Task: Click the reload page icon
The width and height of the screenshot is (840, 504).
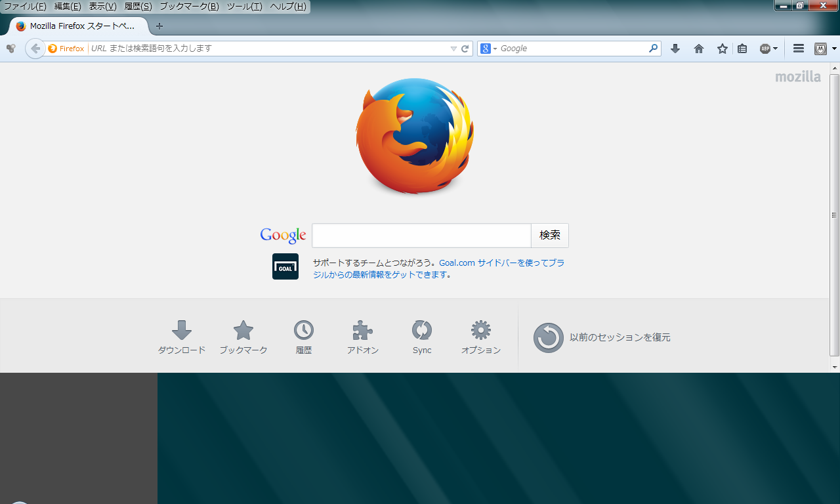Action: click(x=465, y=49)
